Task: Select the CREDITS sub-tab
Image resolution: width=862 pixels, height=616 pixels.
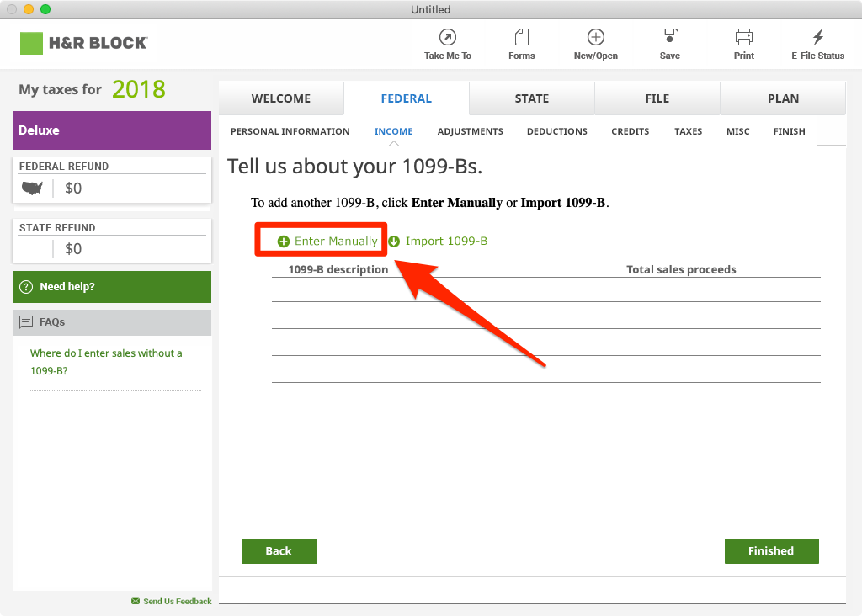Action: 630,131
